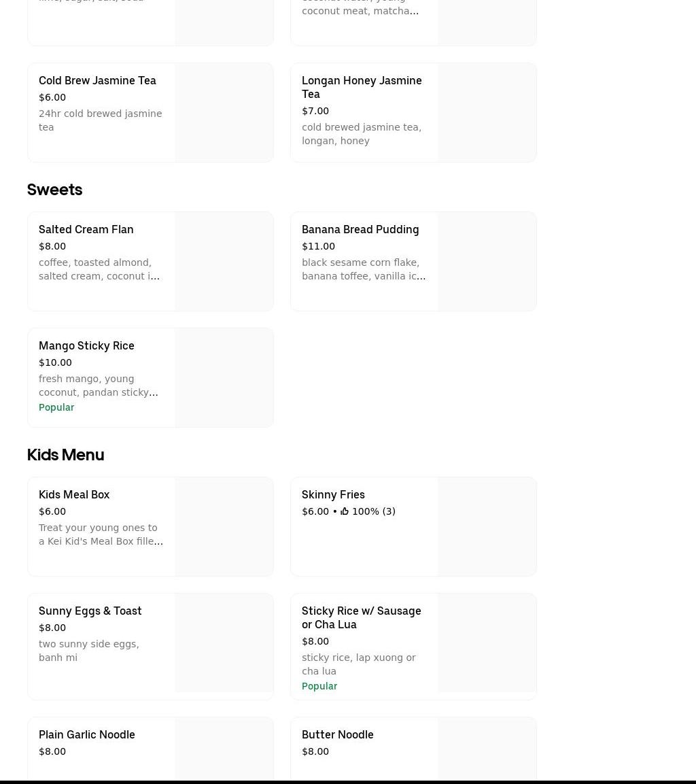This screenshot has height=784, width=696.
Task: Click the Kids Meal Box image thumbnail
Action: [224, 527]
